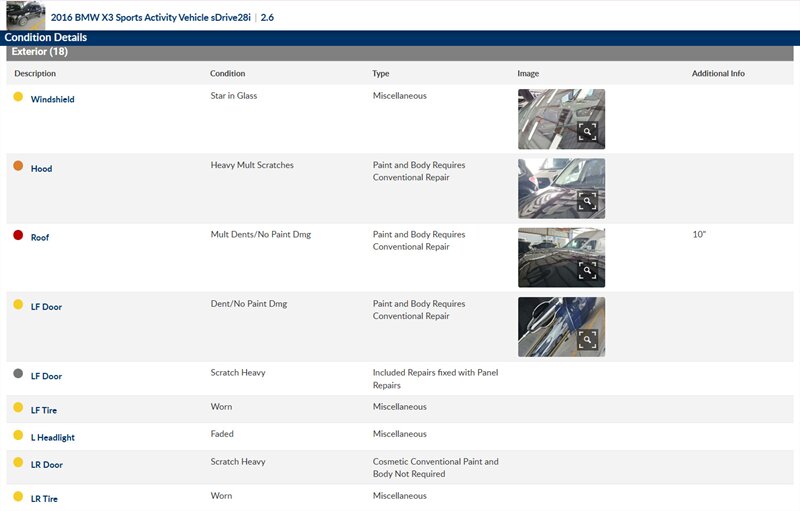800x511 pixels.
Task: Click the Condition column header
Action: pos(227,74)
